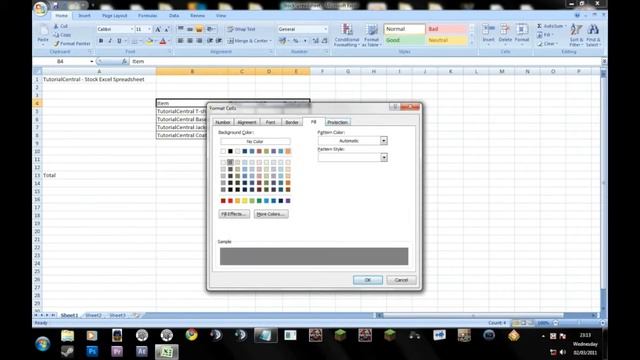Open the Name Box dropdown arrow
The width and height of the screenshot is (640, 360).
pos(91,61)
